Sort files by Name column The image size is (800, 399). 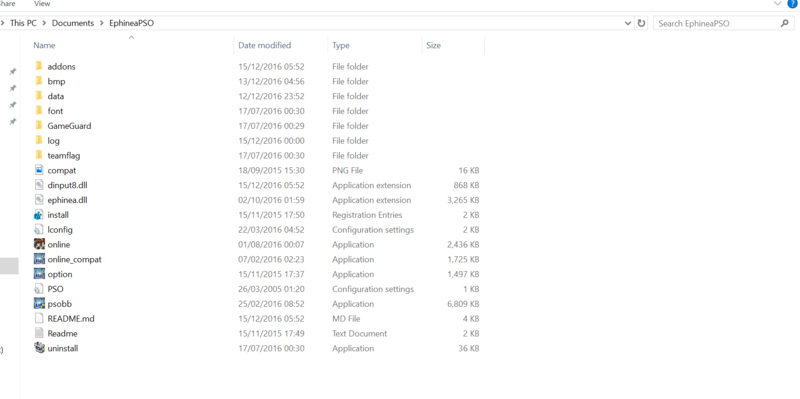pyautogui.click(x=44, y=45)
